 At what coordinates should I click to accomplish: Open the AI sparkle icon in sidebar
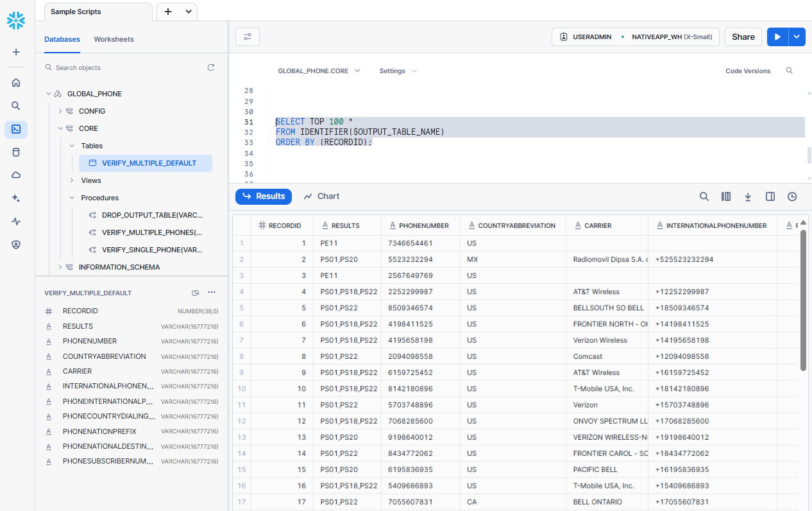pos(16,198)
